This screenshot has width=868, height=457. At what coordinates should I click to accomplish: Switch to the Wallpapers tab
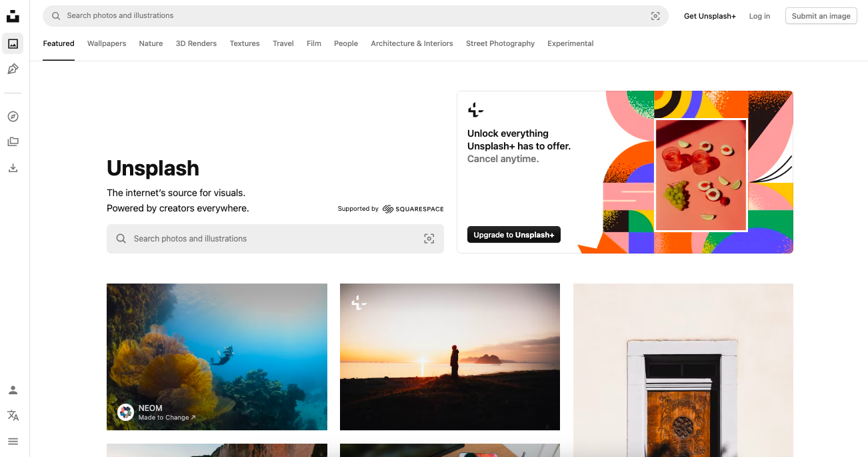tap(107, 43)
